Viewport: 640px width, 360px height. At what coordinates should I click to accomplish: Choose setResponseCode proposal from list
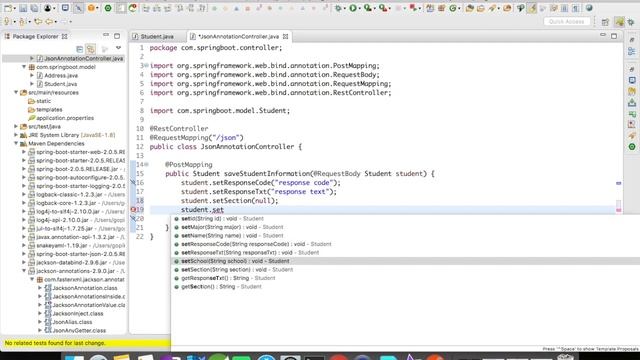(405, 244)
